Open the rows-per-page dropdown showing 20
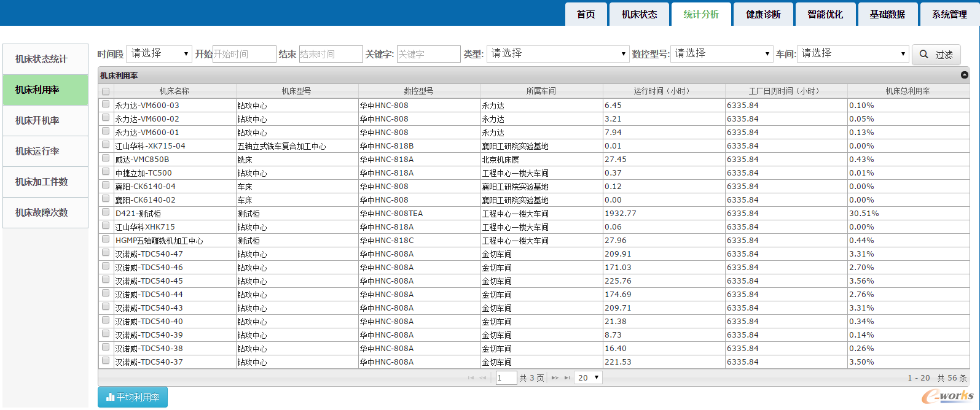 click(589, 378)
